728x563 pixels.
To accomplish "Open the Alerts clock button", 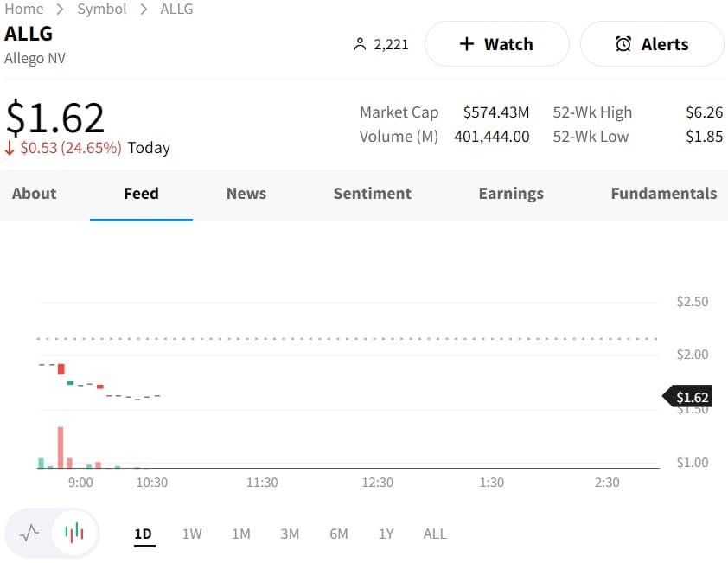I will click(x=652, y=44).
